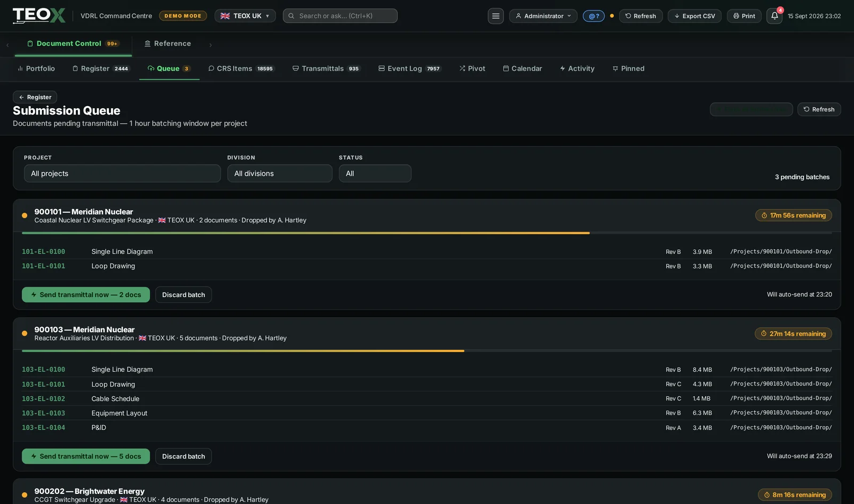Open the Pivot view

(x=472, y=68)
